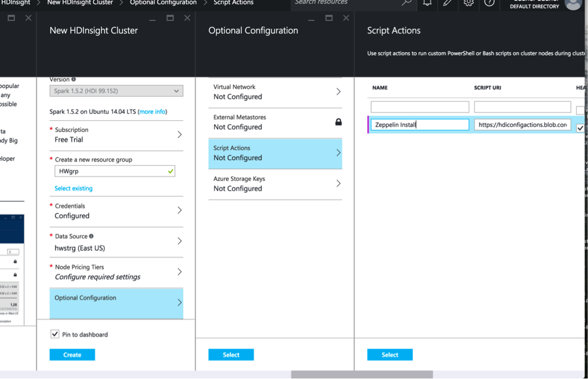Open the Azure Storage Keys option
Viewport: 588px width, 379px height.
275,184
